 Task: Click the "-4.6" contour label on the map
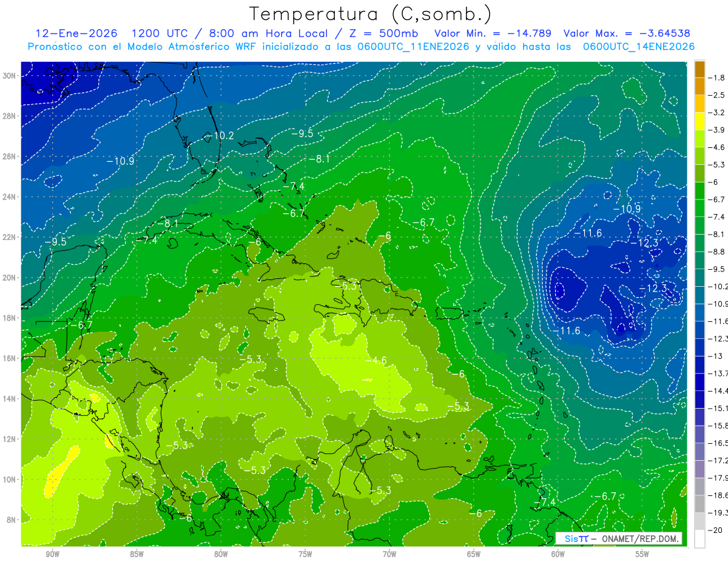(376, 360)
